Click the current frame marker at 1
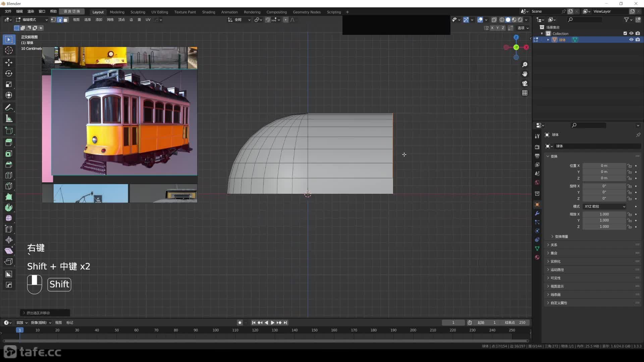 pos(20,330)
